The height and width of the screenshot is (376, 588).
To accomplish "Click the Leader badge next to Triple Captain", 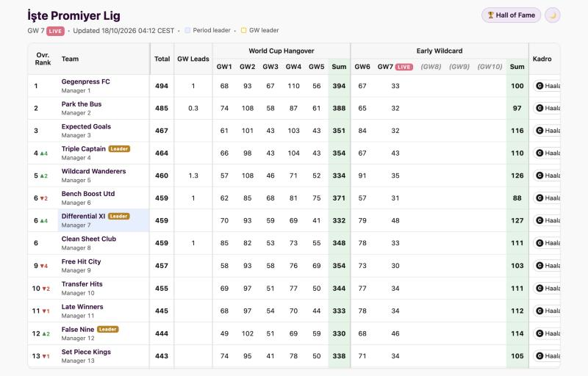I will [119, 149].
